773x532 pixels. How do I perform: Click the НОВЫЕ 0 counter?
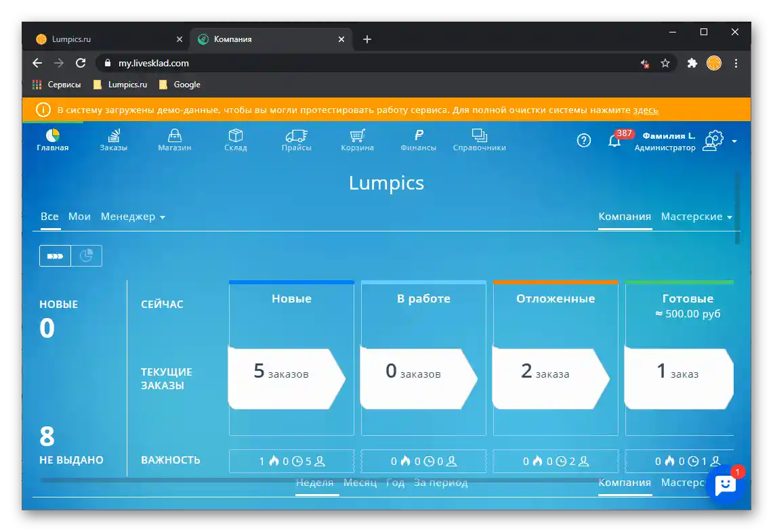[x=59, y=319]
